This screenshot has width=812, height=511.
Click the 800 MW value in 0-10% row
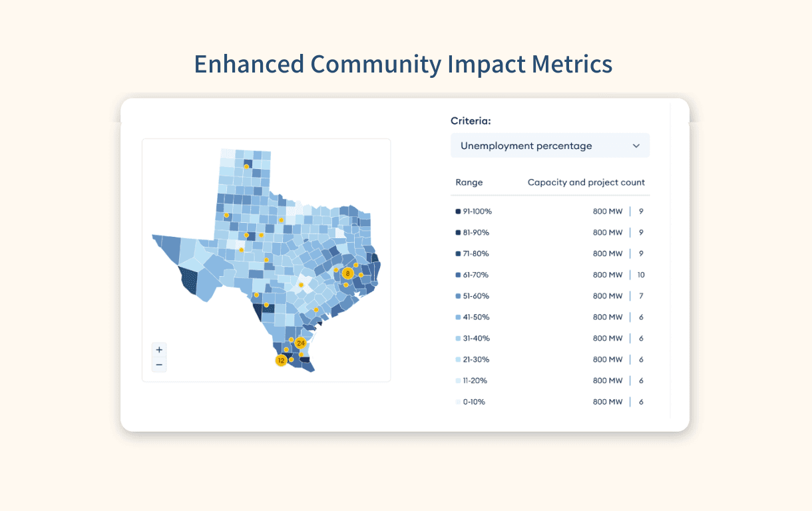coord(608,402)
